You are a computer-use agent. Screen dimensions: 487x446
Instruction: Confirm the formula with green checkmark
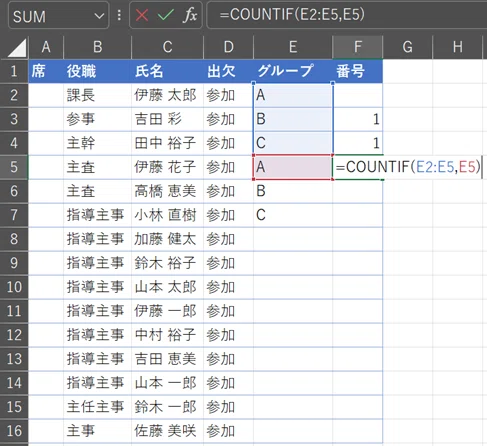point(165,15)
